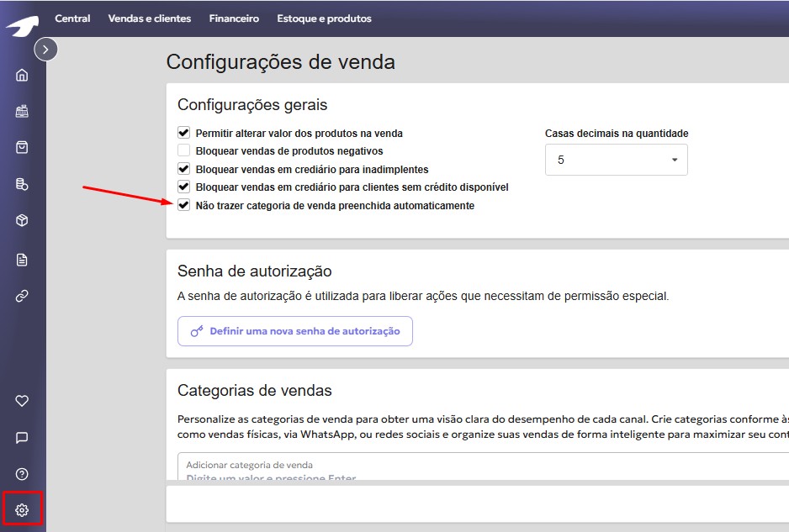Image resolution: width=789 pixels, height=532 pixels.
Task: Click the chain link sidebar icon
Action: (22, 296)
